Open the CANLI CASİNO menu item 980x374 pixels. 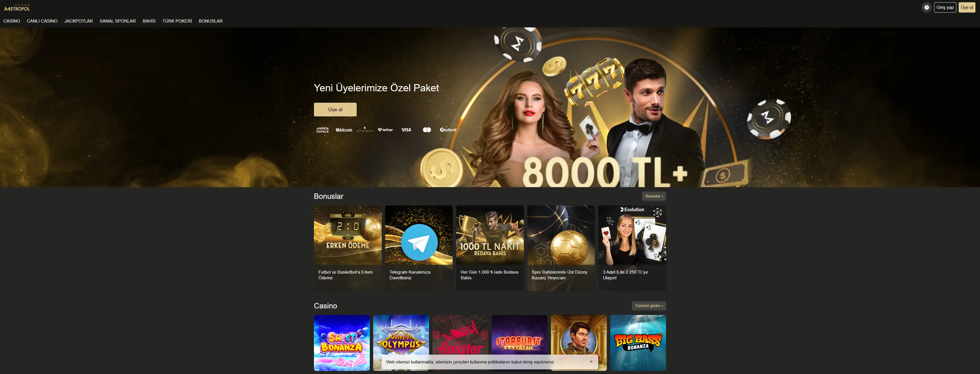click(42, 21)
